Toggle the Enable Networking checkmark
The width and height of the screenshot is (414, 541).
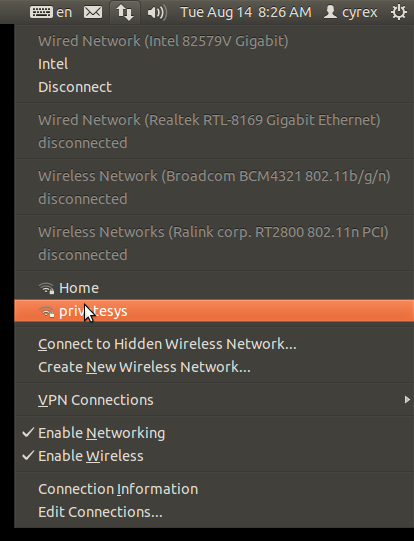(28, 432)
